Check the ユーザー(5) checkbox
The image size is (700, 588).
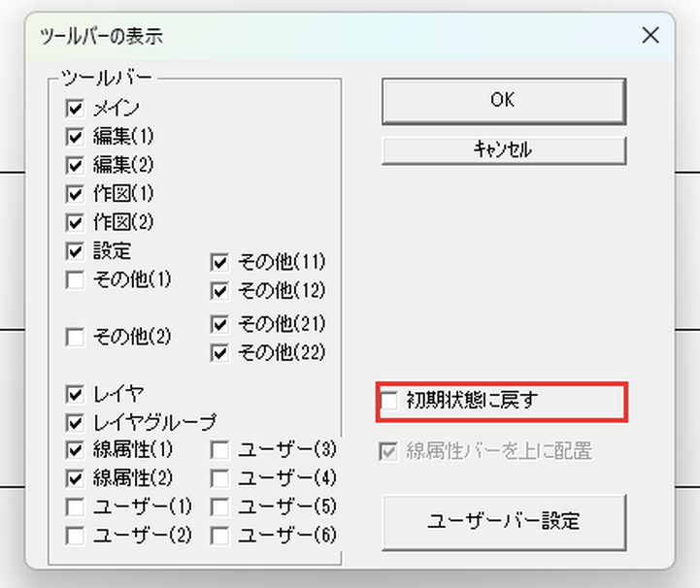tap(219, 507)
